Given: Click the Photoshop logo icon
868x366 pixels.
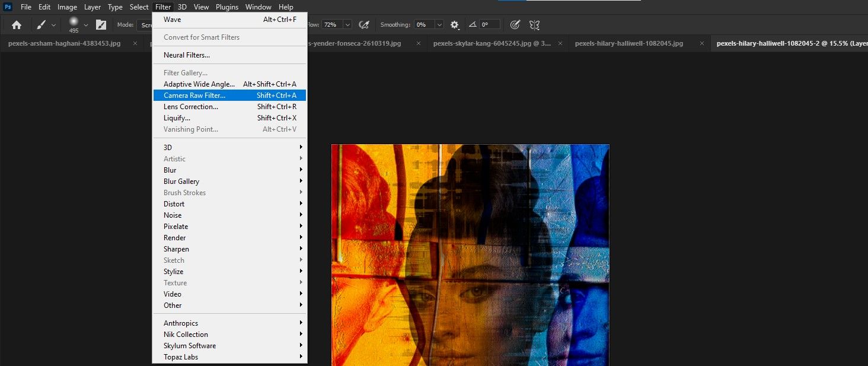Looking at the screenshot, I should pos(8,7).
